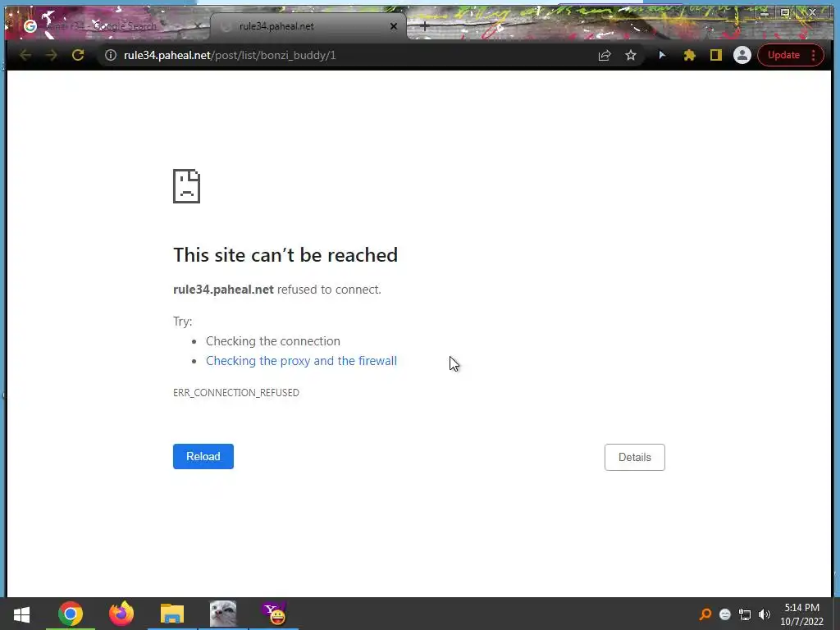Screen dimensions: 840x630
Task: Open the Windows Start menu
Action: 21,614
